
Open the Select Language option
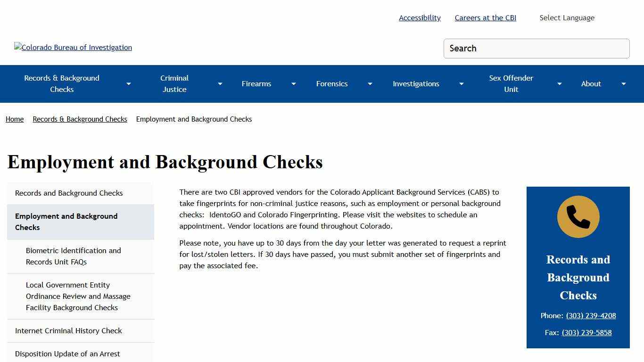pyautogui.click(x=567, y=17)
